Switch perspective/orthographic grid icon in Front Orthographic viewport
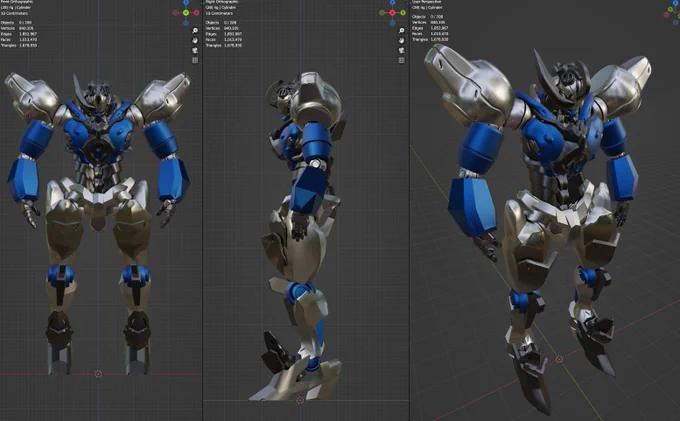 (195, 60)
